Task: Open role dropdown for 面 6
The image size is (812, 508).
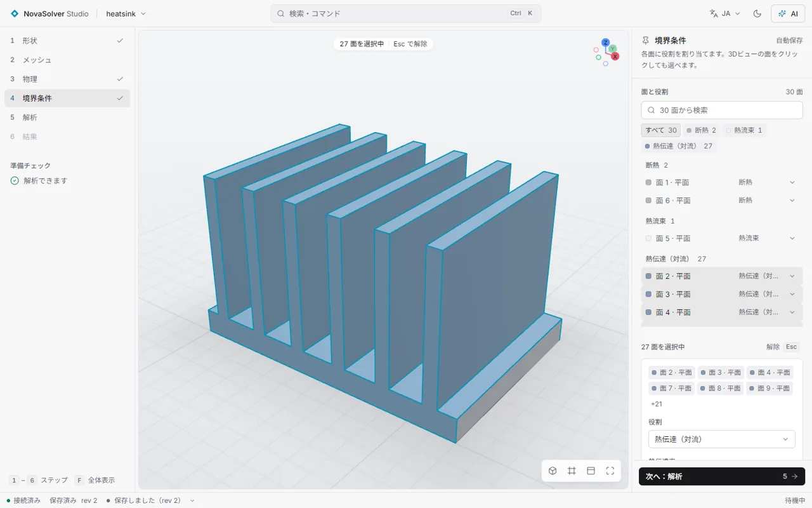Action: pyautogui.click(x=766, y=200)
